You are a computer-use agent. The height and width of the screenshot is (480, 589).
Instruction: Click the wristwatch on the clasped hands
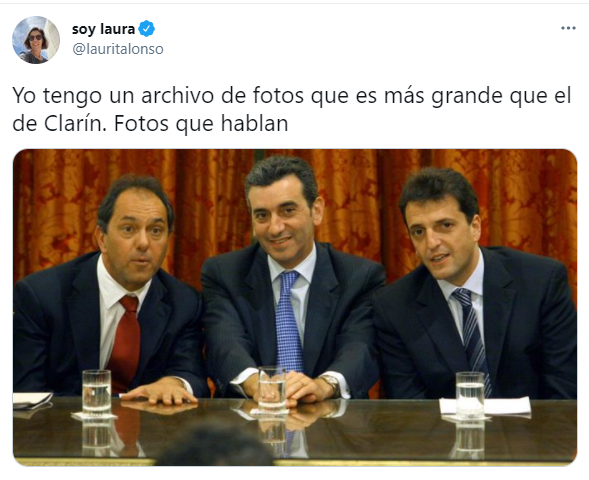(x=331, y=384)
